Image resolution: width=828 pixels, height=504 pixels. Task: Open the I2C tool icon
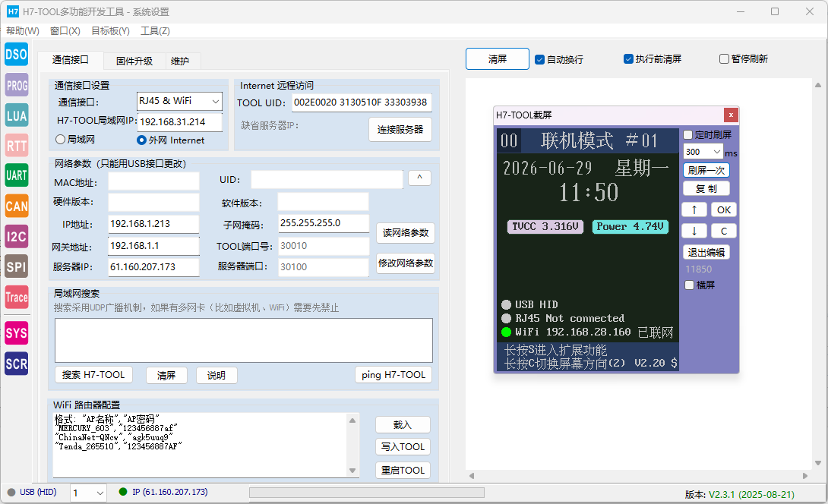(17, 236)
